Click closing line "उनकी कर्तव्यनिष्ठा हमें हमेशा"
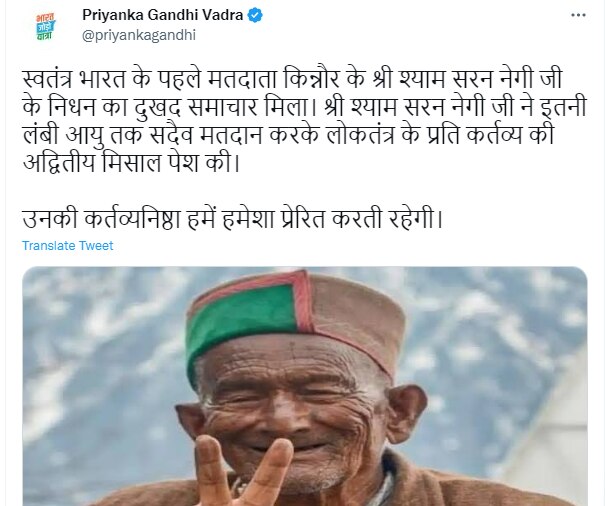 pos(232,220)
